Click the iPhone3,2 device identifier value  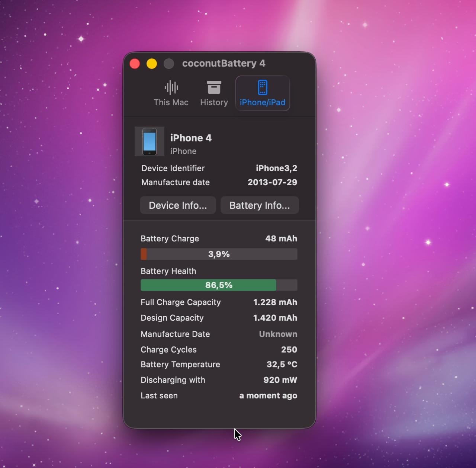(277, 168)
